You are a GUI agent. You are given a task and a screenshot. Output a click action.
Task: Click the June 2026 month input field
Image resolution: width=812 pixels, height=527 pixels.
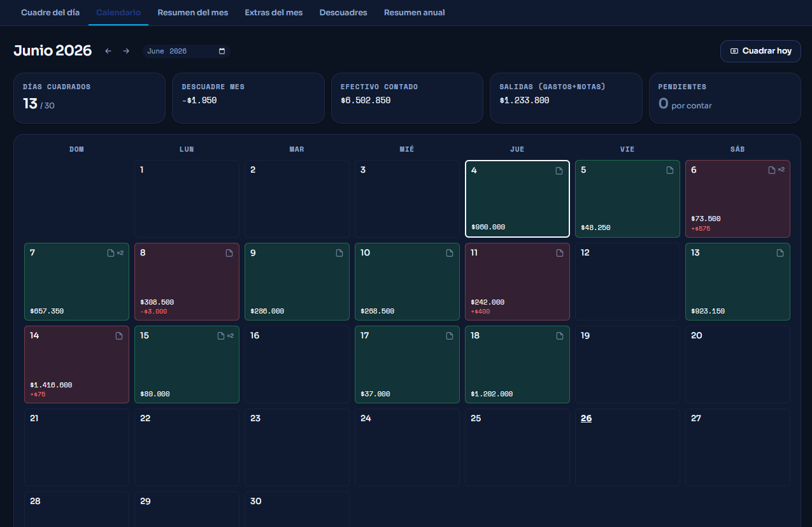(186, 51)
